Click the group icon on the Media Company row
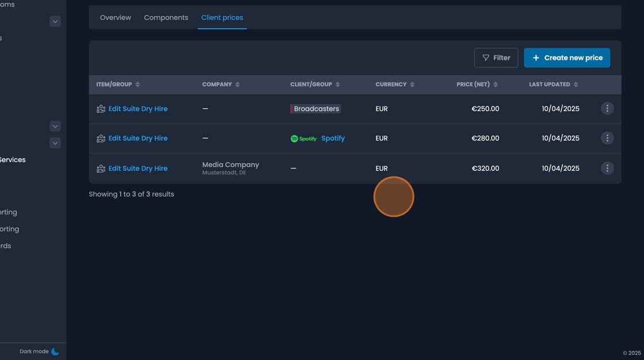This screenshot has width=644, height=360. [100, 168]
